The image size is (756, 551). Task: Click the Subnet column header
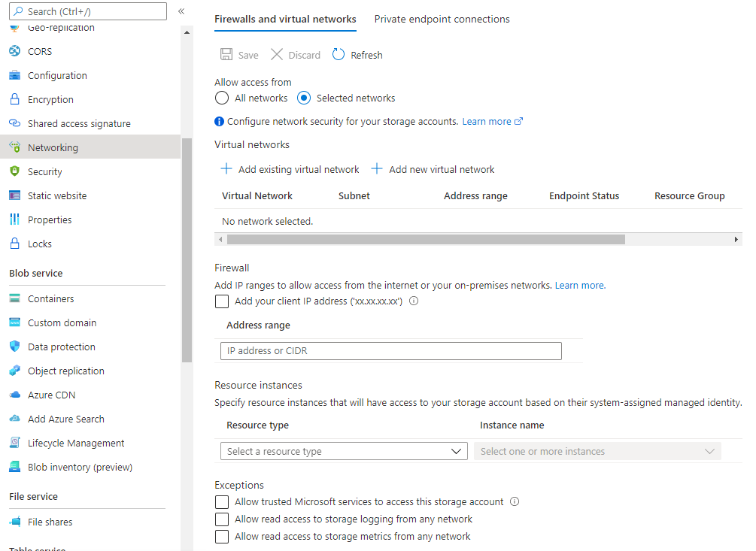[354, 195]
